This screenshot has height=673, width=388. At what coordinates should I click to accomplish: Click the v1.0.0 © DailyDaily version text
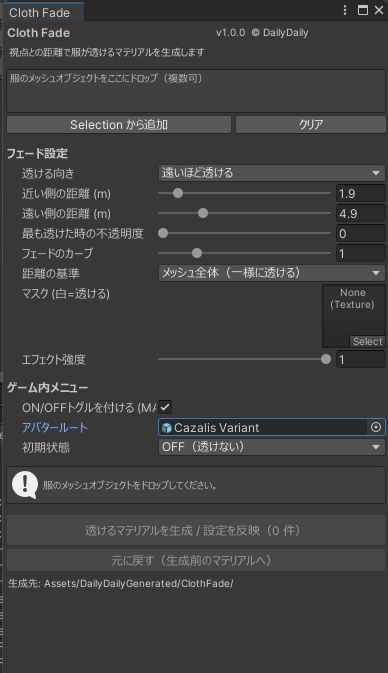click(262, 33)
